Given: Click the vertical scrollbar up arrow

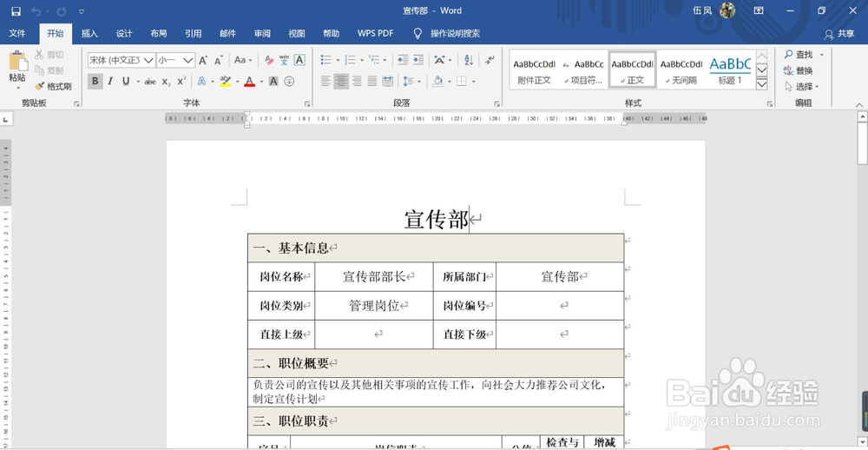Looking at the screenshot, I should [x=863, y=116].
